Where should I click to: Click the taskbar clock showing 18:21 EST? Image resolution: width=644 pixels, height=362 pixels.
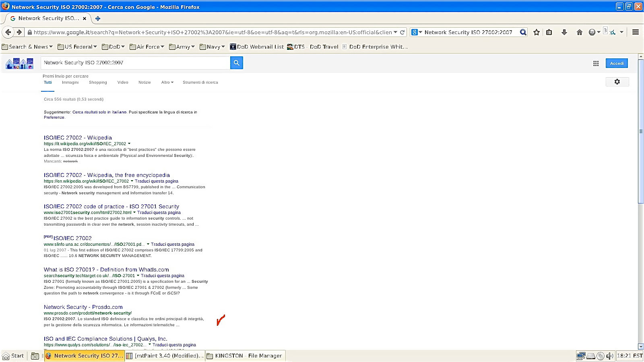point(630,356)
